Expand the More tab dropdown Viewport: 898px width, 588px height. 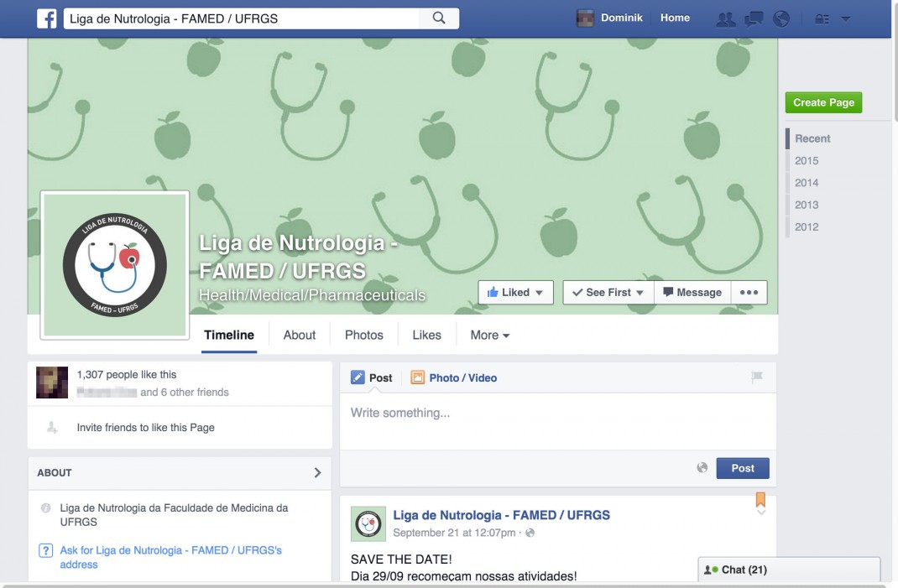point(489,335)
